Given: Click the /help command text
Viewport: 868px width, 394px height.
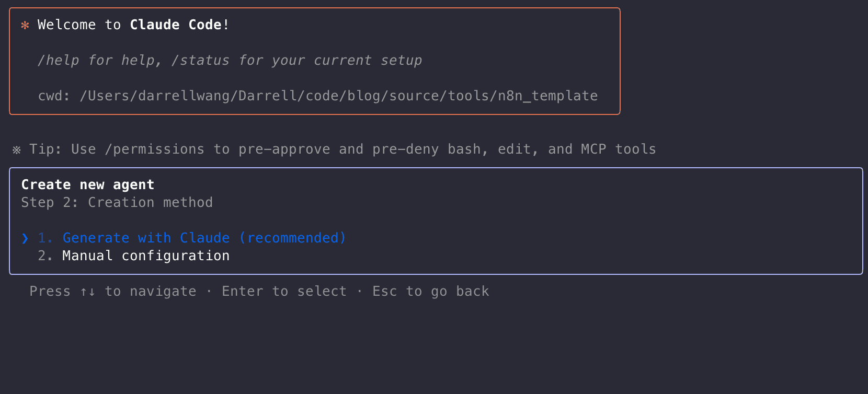Looking at the screenshot, I should (58, 61).
